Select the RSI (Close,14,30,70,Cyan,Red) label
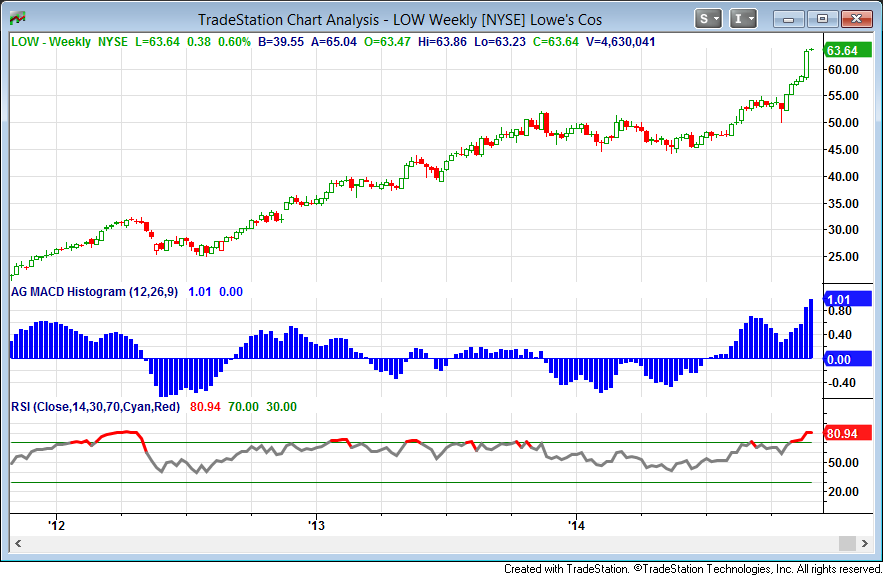This screenshot has width=883, height=575. [x=95, y=407]
